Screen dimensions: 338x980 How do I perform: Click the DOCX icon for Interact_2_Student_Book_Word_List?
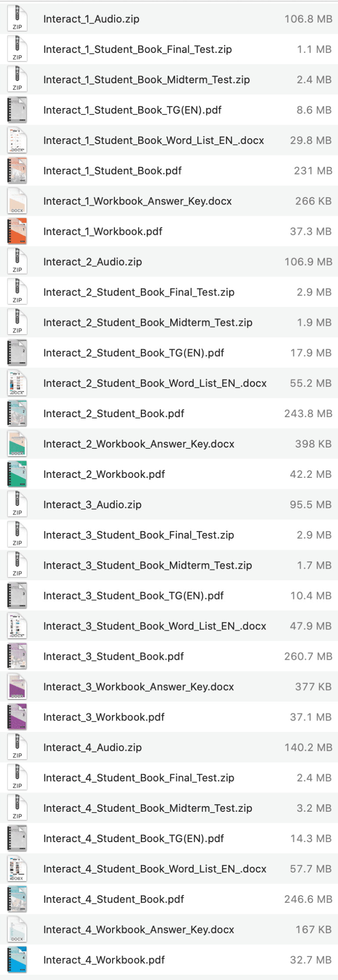click(17, 383)
